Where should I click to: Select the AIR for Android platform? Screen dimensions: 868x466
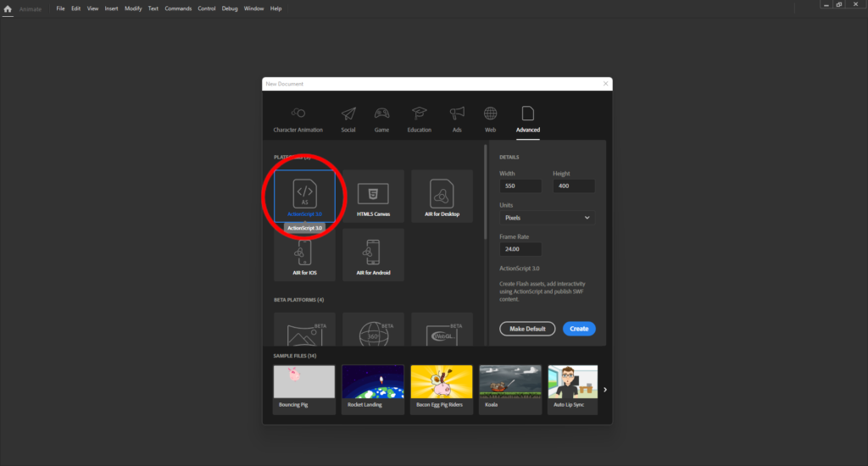tap(373, 254)
